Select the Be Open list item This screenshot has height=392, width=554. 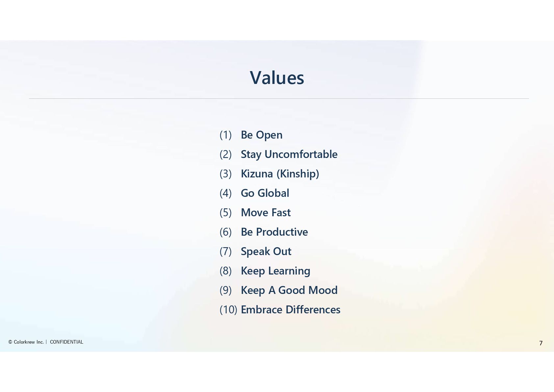click(261, 135)
